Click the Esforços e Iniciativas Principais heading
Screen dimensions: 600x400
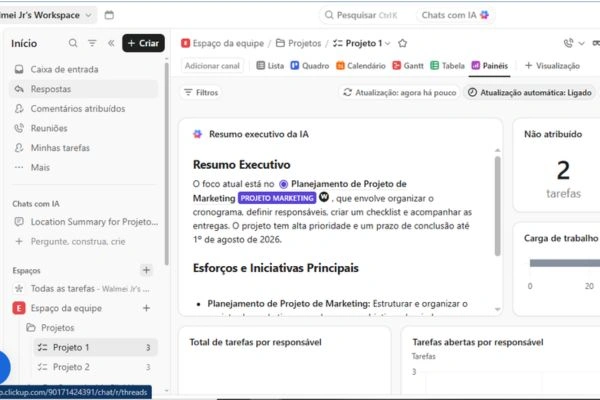pos(276,268)
